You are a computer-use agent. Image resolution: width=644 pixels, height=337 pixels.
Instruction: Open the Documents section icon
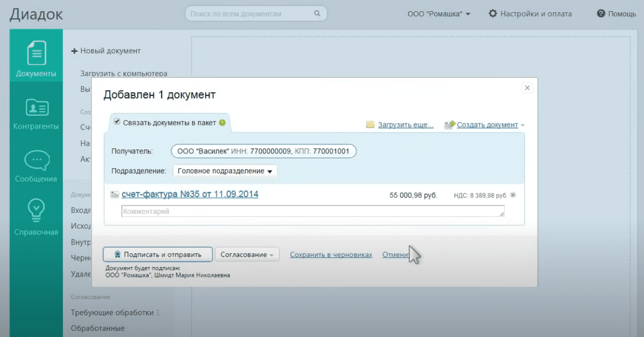[36, 52]
